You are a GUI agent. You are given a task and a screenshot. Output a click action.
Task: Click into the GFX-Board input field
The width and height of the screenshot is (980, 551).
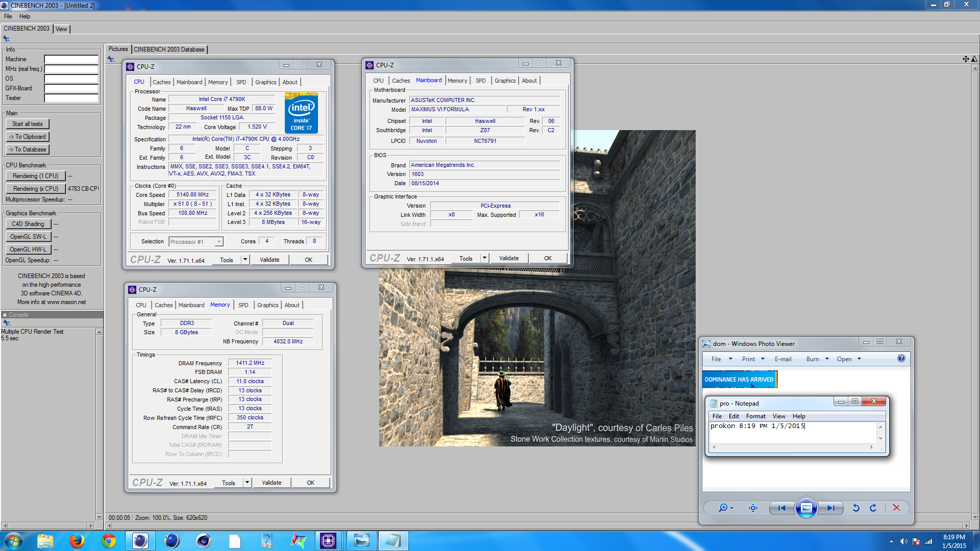pyautogui.click(x=71, y=88)
